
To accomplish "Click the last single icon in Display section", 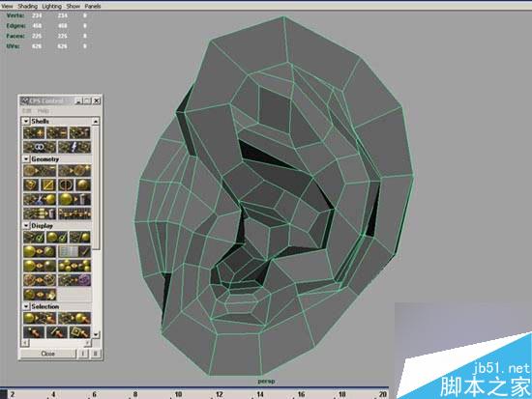I will click(40, 295).
